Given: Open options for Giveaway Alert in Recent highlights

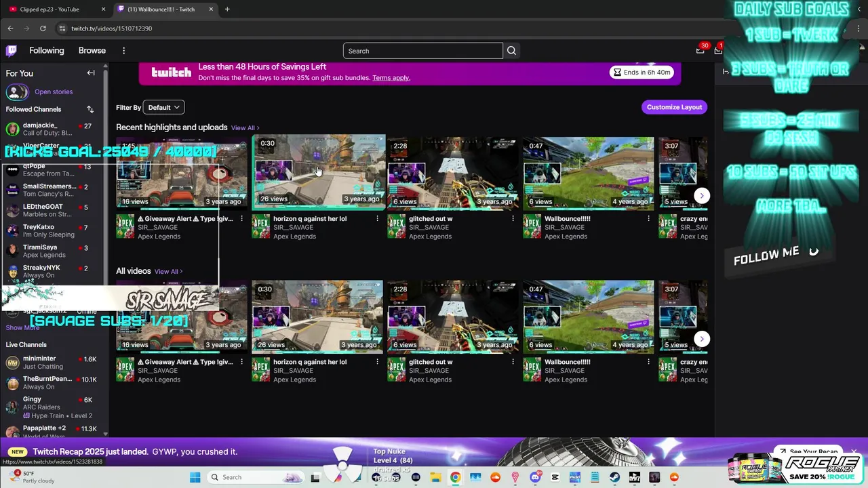Looking at the screenshot, I should pos(241,219).
